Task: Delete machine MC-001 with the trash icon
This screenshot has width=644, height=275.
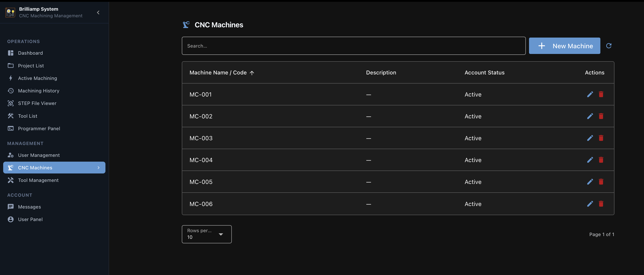Action: (x=601, y=94)
